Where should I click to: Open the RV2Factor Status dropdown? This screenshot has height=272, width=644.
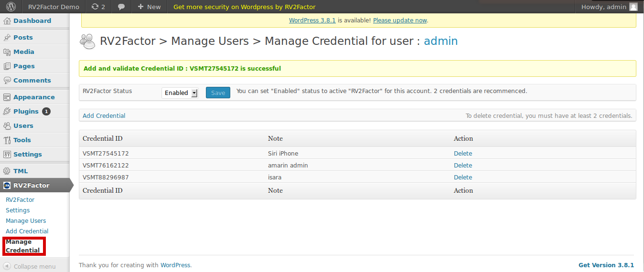(180, 93)
